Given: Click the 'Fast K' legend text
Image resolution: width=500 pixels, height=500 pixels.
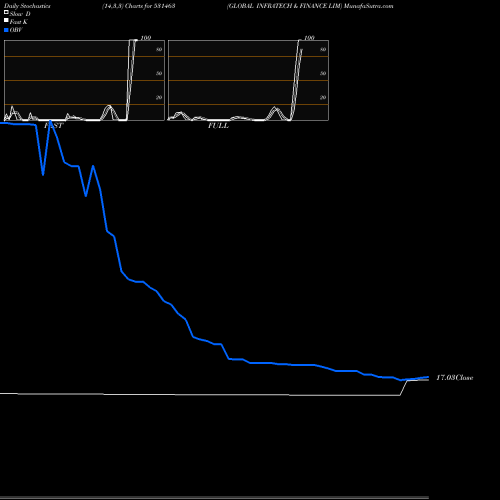Looking at the screenshot, I should (19, 22).
